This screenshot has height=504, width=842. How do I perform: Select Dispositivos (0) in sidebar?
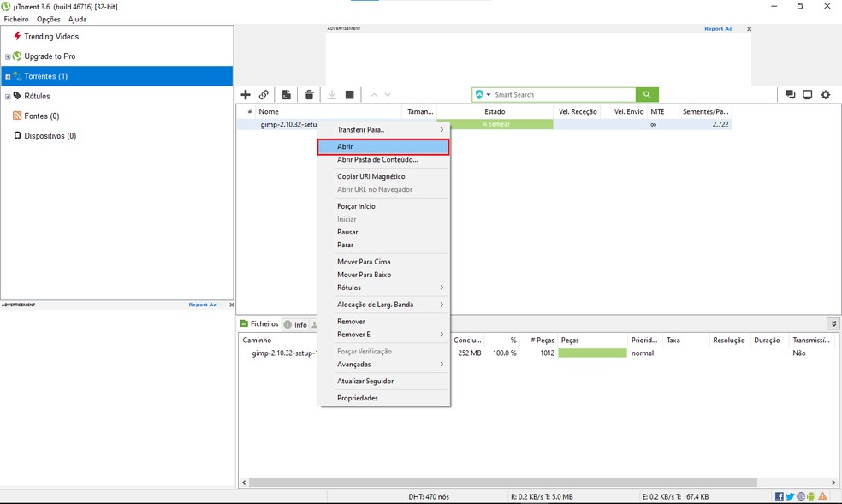pos(50,136)
